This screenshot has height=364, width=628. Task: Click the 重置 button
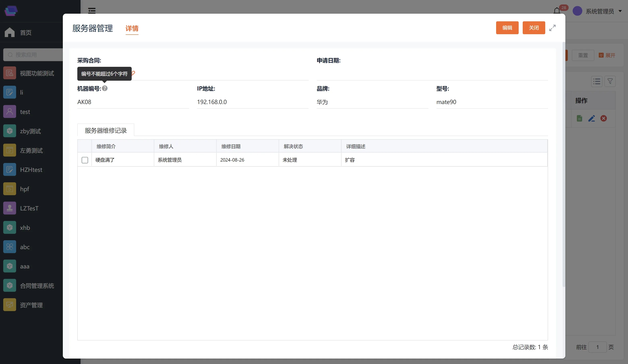coord(583,55)
